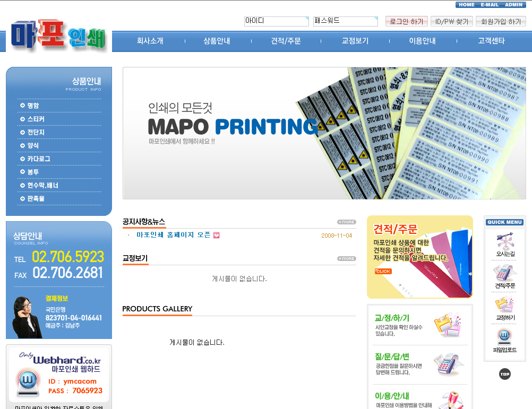
Task: Click the account number 823701-04-016441
Action: pyautogui.click(x=74, y=318)
